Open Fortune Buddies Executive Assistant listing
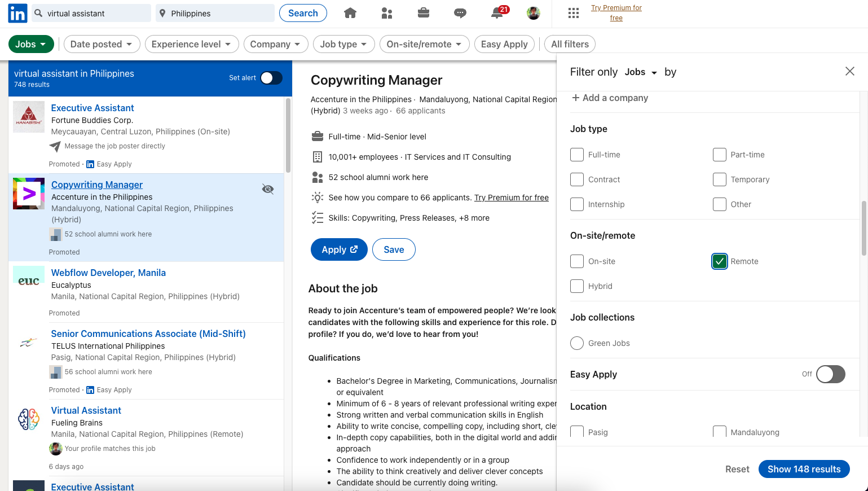The image size is (868, 491). 92,108
